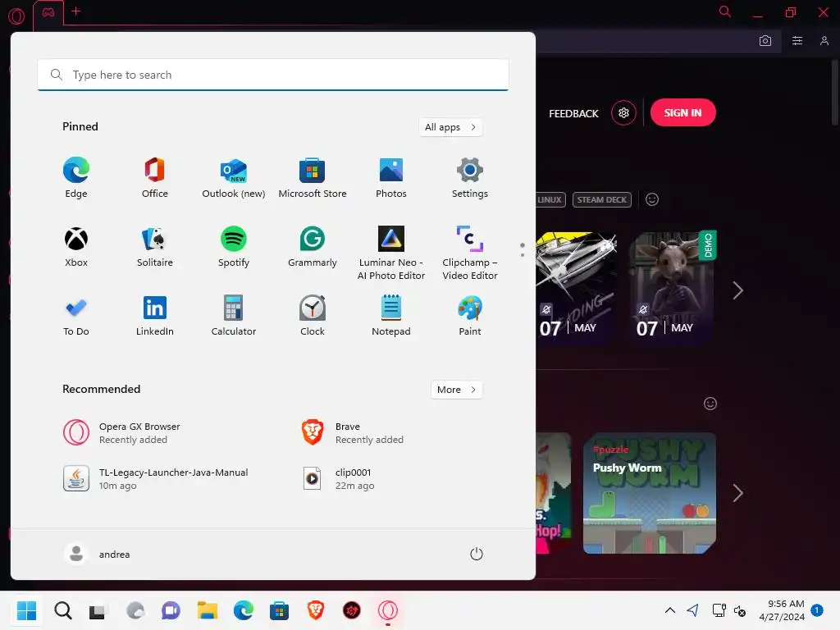Show next free games arrow beside Pushy Worm
The width and height of the screenshot is (840, 630).
pyautogui.click(x=737, y=493)
